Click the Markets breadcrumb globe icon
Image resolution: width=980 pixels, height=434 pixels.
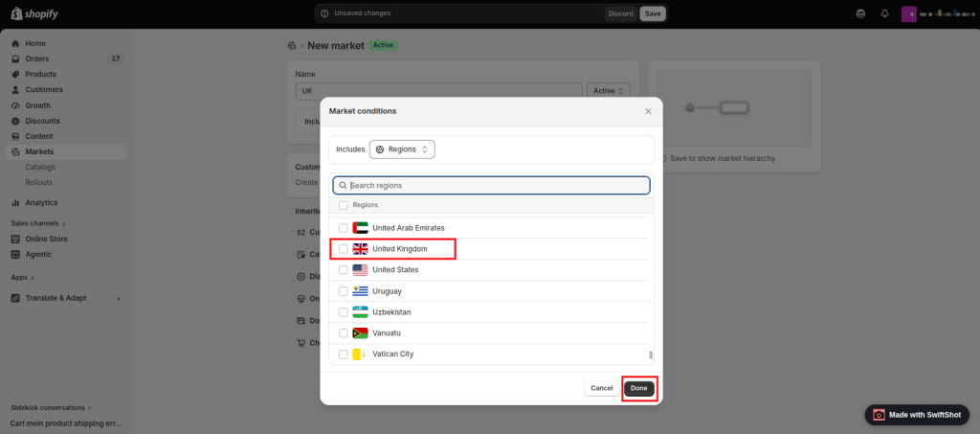tap(291, 46)
